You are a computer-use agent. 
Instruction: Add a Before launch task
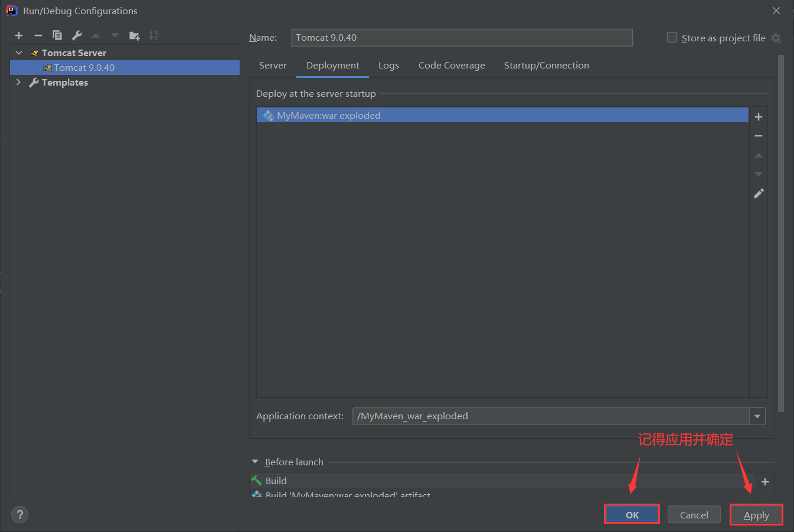765,482
